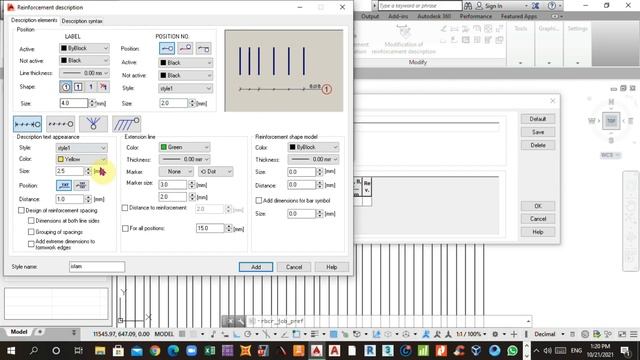Click the Marker size 3.0 field
This screenshot has height=360, width=640.
[x=173, y=185]
